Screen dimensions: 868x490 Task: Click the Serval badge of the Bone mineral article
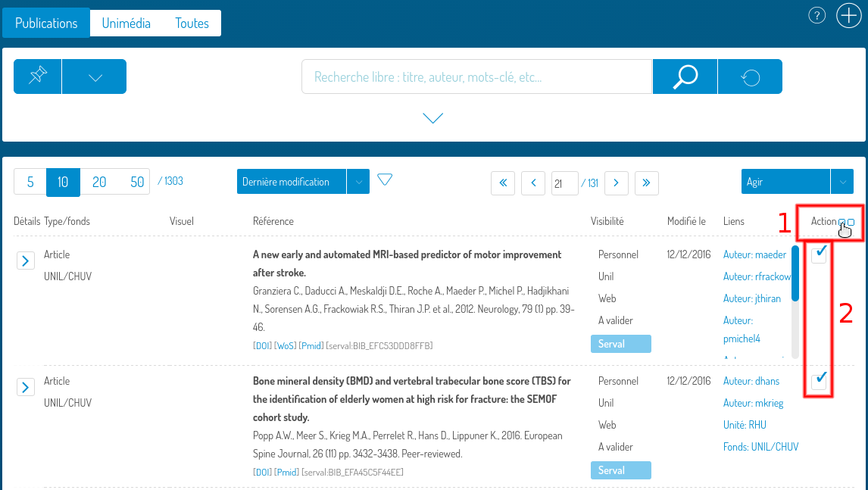pyautogui.click(x=620, y=470)
